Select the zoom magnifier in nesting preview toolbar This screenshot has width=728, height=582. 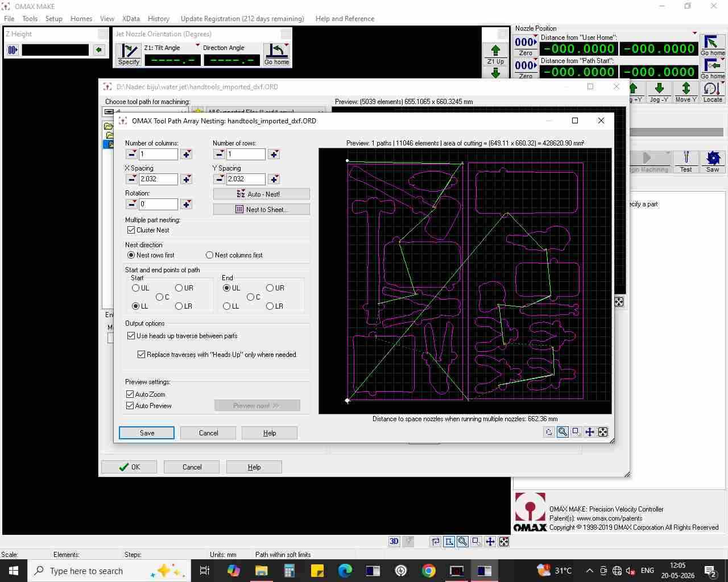click(562, 432)
